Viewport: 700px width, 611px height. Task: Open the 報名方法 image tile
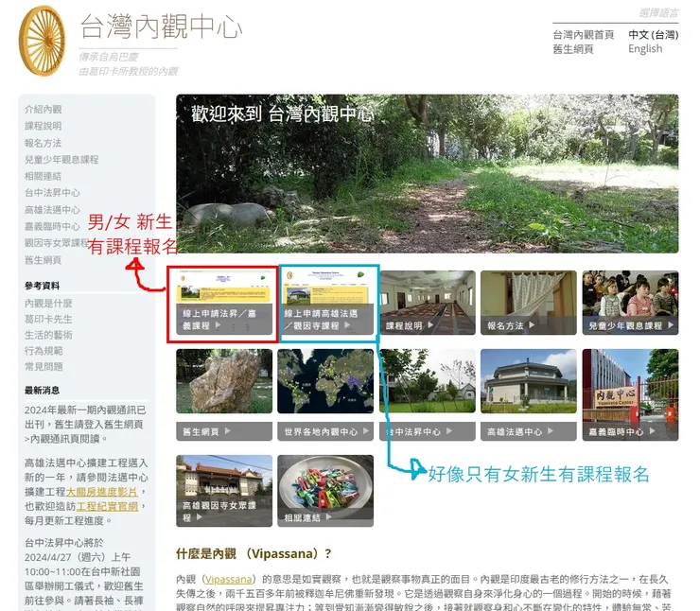point(529,303)
